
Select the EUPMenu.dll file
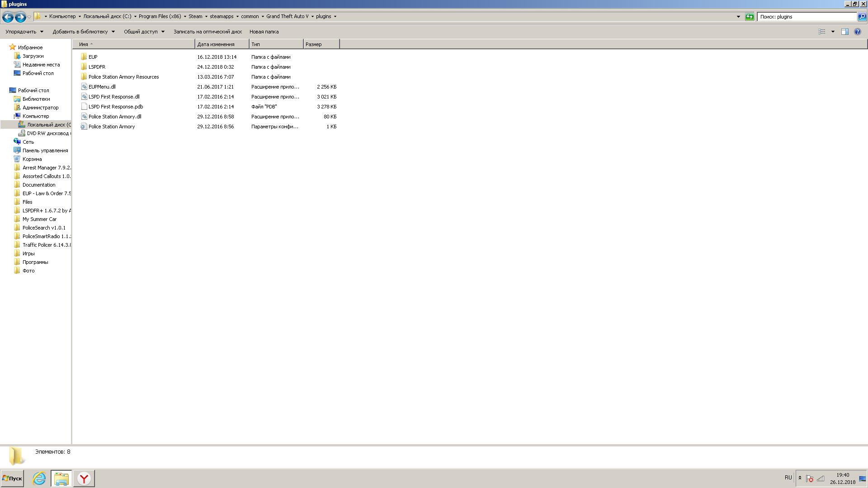102,87
